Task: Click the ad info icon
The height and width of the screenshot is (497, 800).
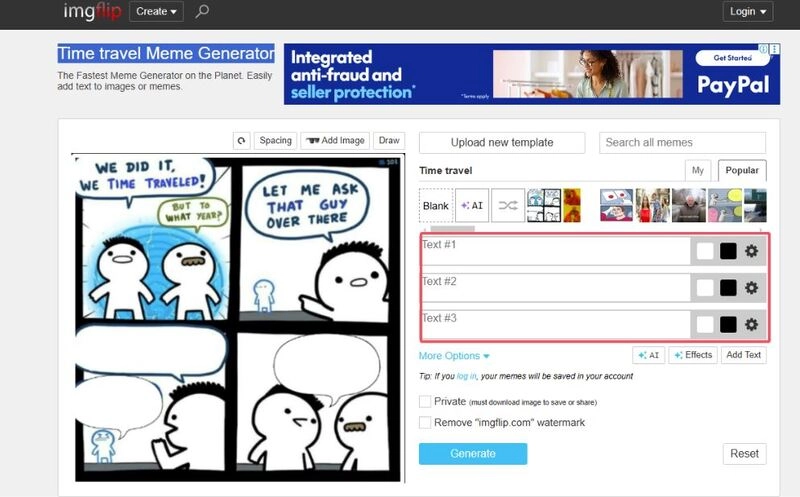Action: pyautogui.click(x=763, y=49)
